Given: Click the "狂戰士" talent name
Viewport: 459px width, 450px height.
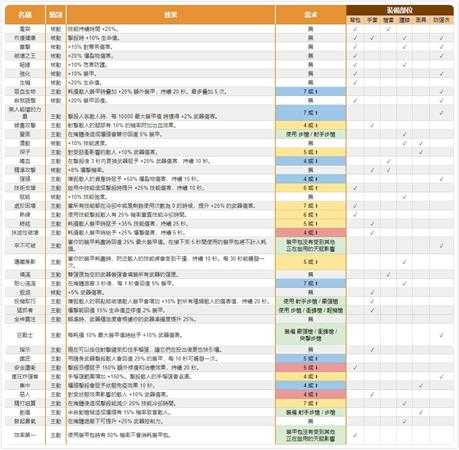Looking at the screenshot, I should (25, 335).
